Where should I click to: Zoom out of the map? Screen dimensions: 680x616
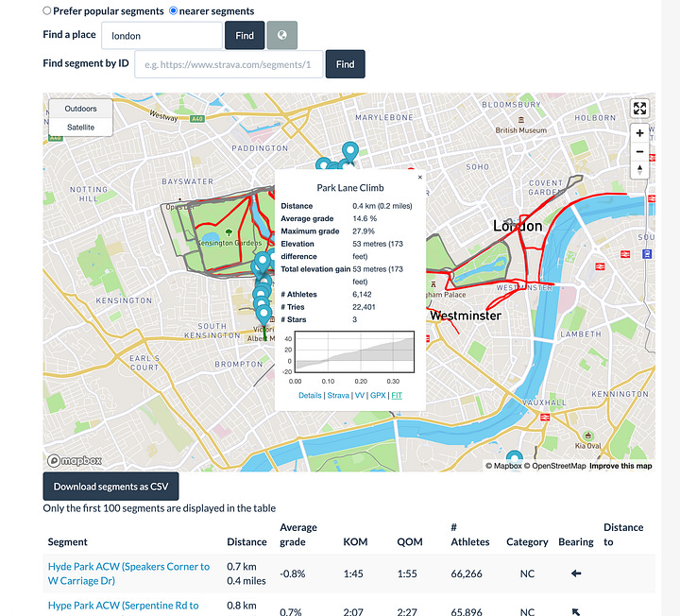(x=639, y=152)
